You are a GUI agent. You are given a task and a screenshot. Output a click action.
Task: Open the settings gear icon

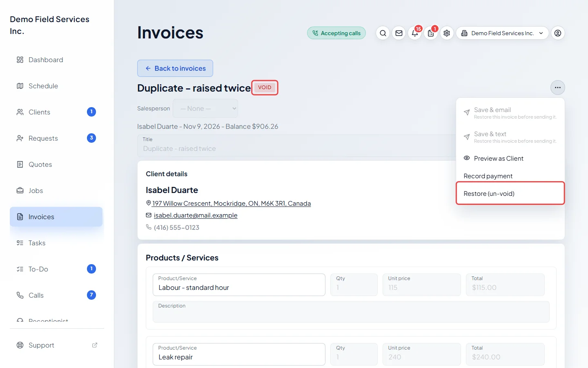(447, 33)
